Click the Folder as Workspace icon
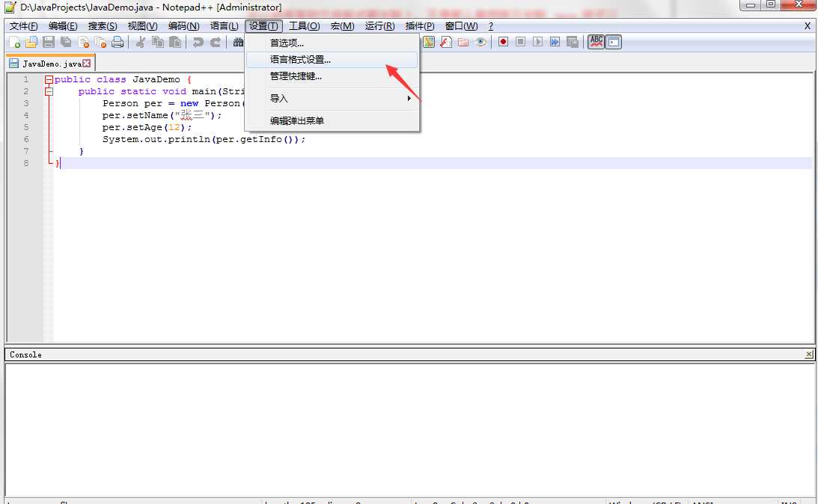 pos(463,42)
